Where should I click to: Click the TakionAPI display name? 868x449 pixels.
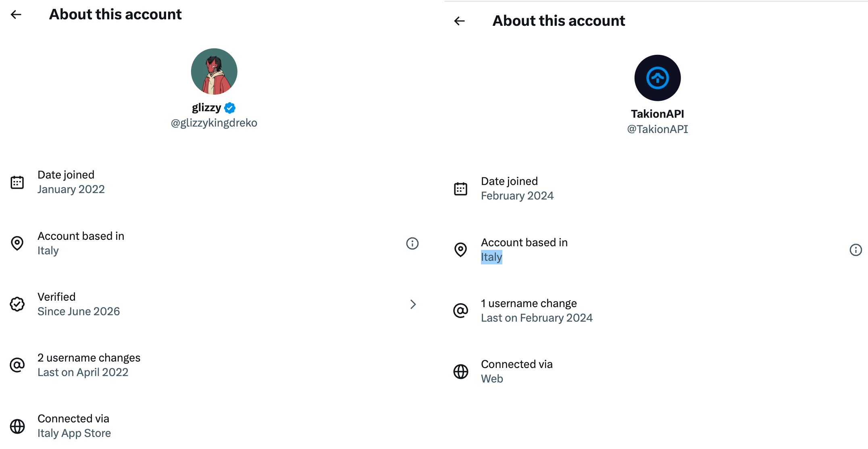coord(658,114)
